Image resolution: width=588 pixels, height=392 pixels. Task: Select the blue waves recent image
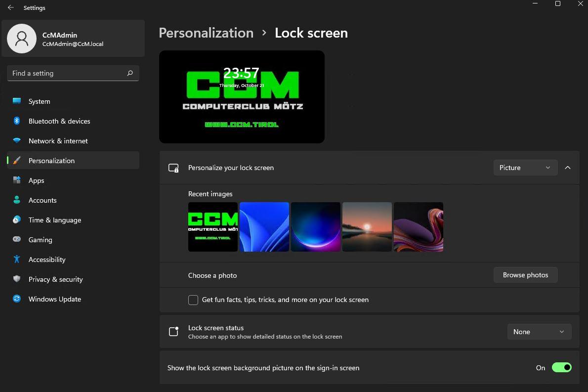264,227
